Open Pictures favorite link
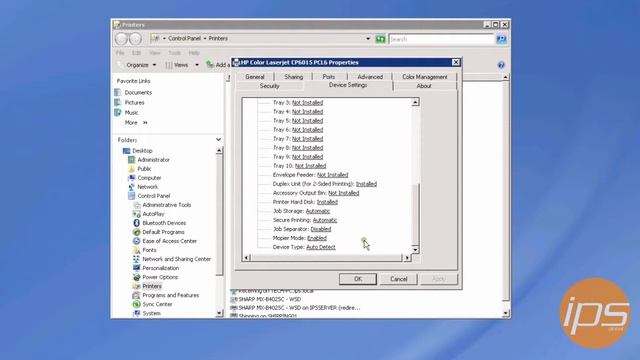Viewport: 640px width, 360px height. 134,103
